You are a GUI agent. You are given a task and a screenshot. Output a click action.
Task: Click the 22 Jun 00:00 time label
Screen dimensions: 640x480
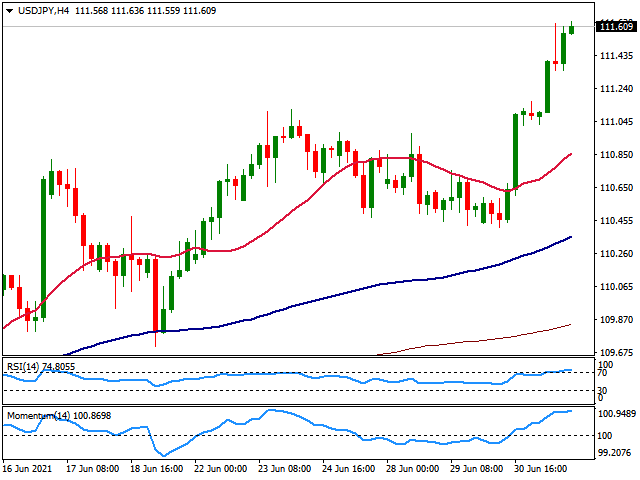point(220,469)
